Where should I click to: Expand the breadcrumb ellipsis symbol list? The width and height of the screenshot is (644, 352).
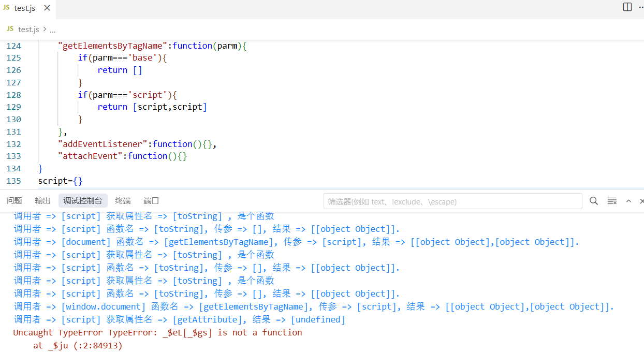click(52, 30)
